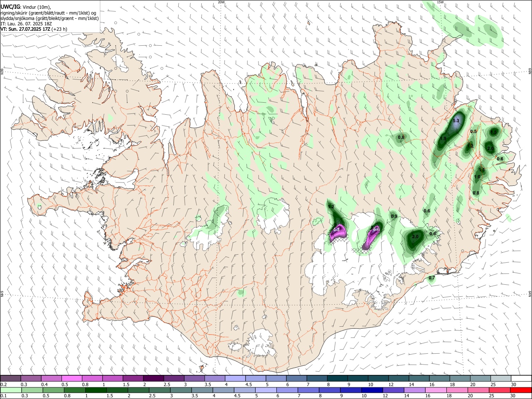This screenshot has height=399, width=532.
Task: Select the 'rigning/skúrir (grænt/blátt/rautt - mm/1klst) og' line
Action: [48, 13]
